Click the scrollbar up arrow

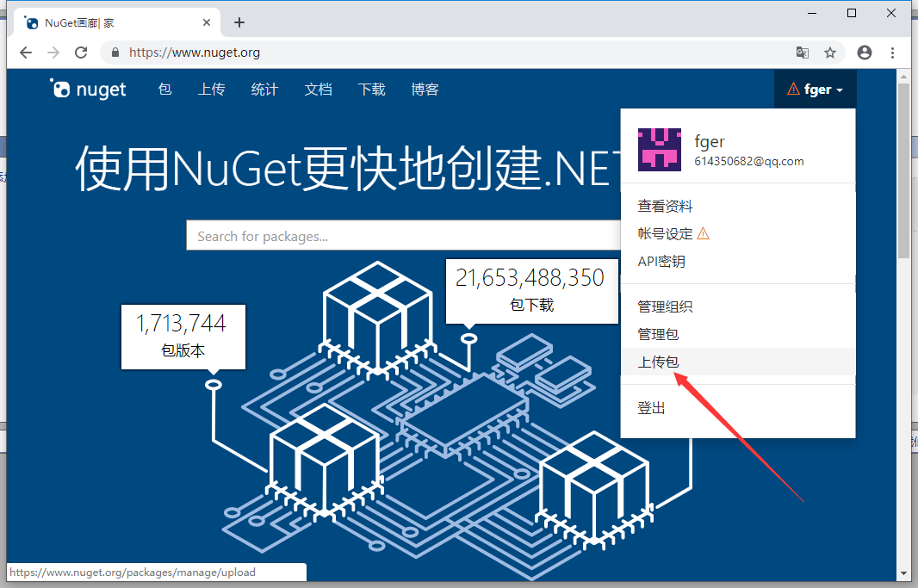tap(904, 75)
